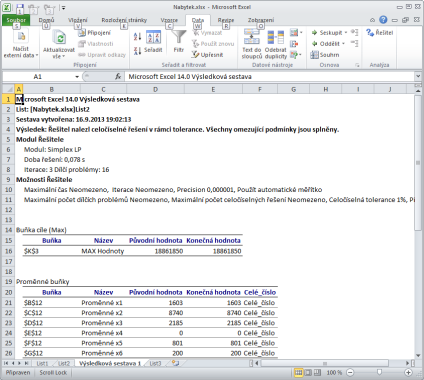Click the Načíst externí data button
Viewport: 424px width, 380px height.
[x=21, y=44]
